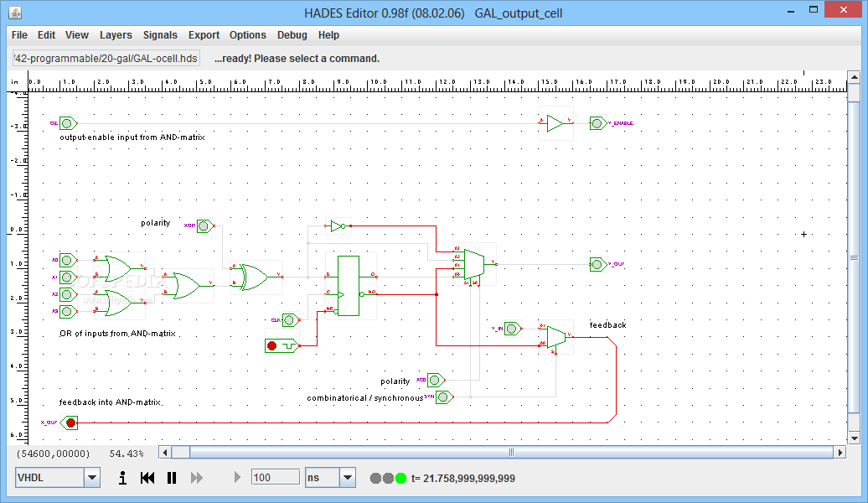Pause the simulation

click(x=172, y=478)
